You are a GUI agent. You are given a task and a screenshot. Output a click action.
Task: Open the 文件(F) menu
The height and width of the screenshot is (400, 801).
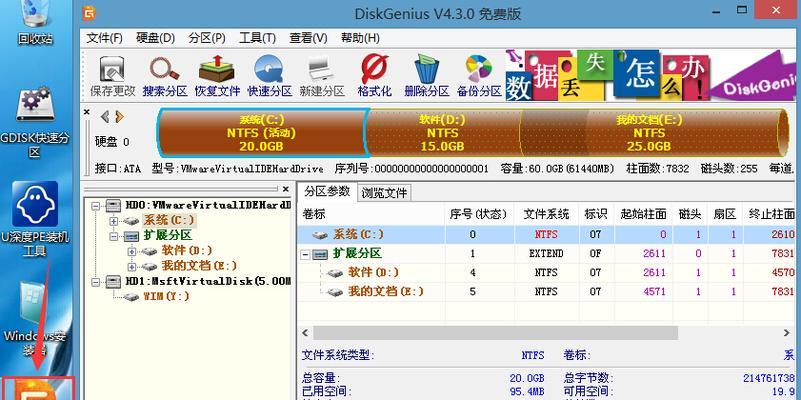click(104, 38)
